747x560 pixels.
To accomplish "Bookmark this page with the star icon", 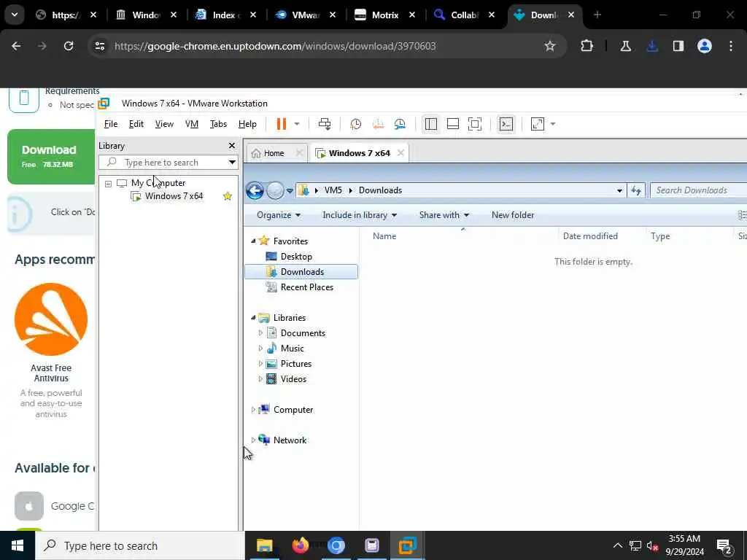I will [550, 46].
